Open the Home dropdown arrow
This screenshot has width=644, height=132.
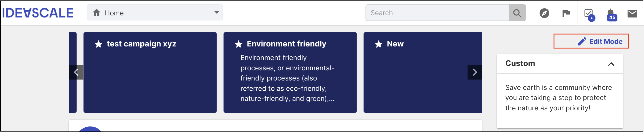[x=216, y=12]
